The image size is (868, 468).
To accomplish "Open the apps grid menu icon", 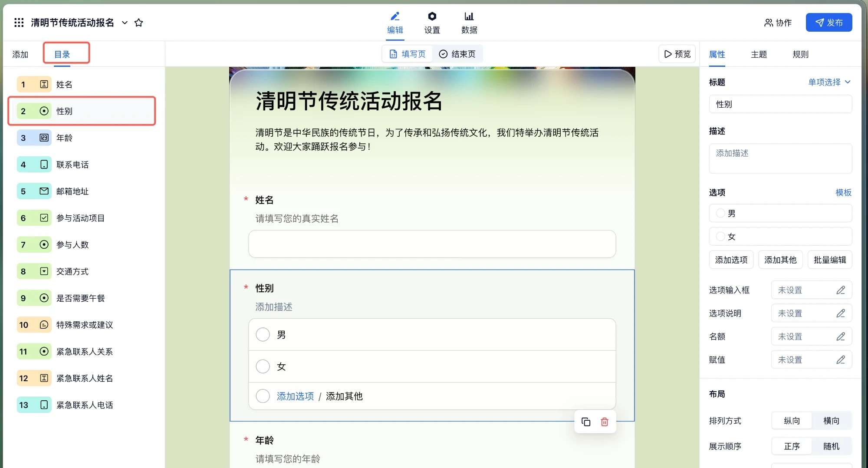I will pyautogui.click(x=19, y=23).
